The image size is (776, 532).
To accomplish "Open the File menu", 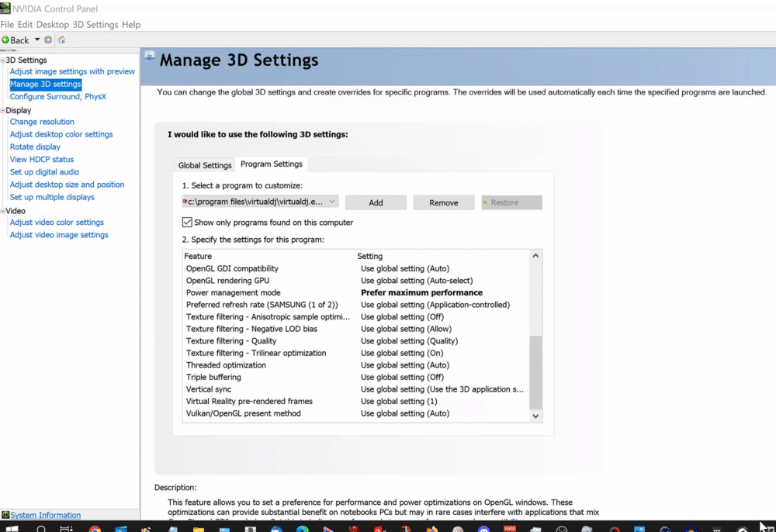I will [7, 24].
